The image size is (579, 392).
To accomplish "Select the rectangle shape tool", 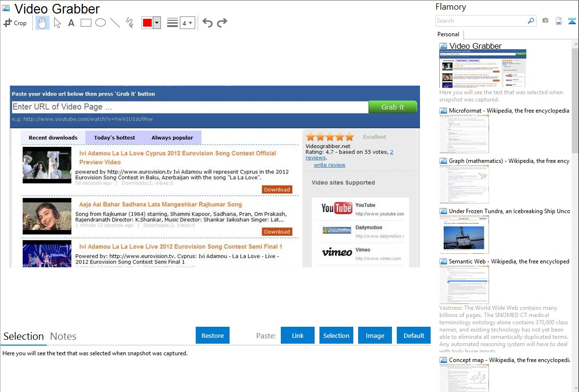I will click(86, 23).
